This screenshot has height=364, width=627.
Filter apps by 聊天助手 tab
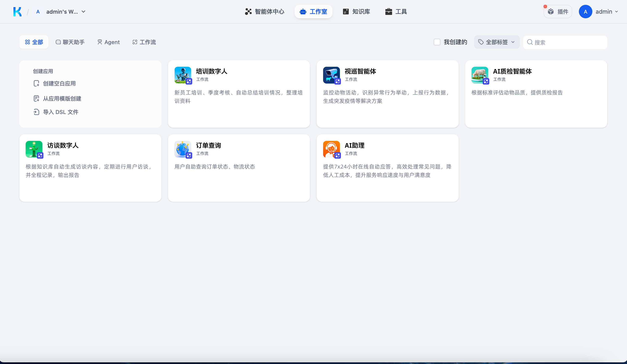pyautogui.click(x=70, y=42)
